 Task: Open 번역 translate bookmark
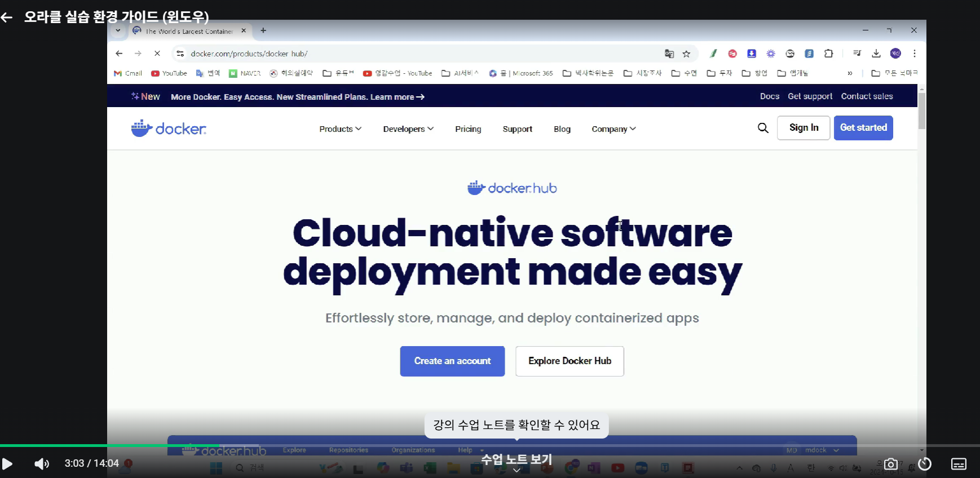(208, 73)
